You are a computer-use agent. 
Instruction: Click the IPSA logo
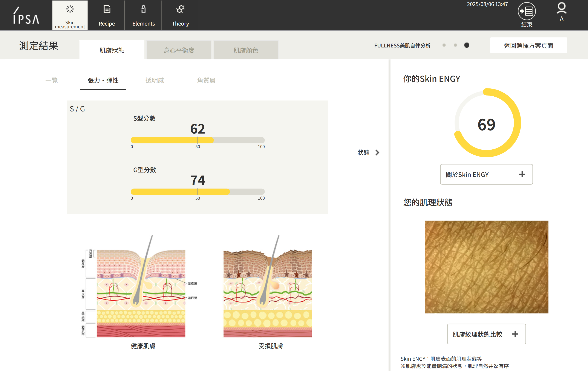(26, 16)
